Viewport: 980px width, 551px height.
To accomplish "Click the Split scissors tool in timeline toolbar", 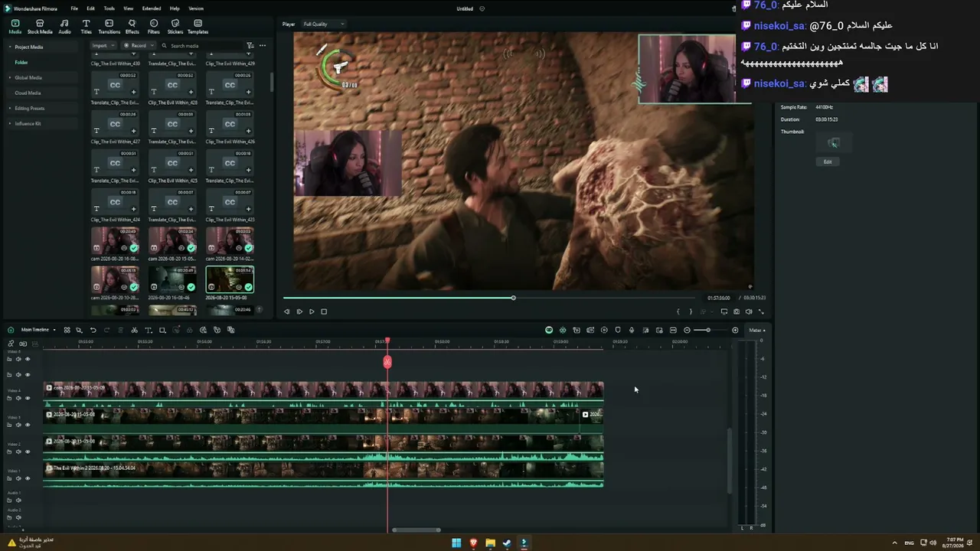I will [134, 330].
